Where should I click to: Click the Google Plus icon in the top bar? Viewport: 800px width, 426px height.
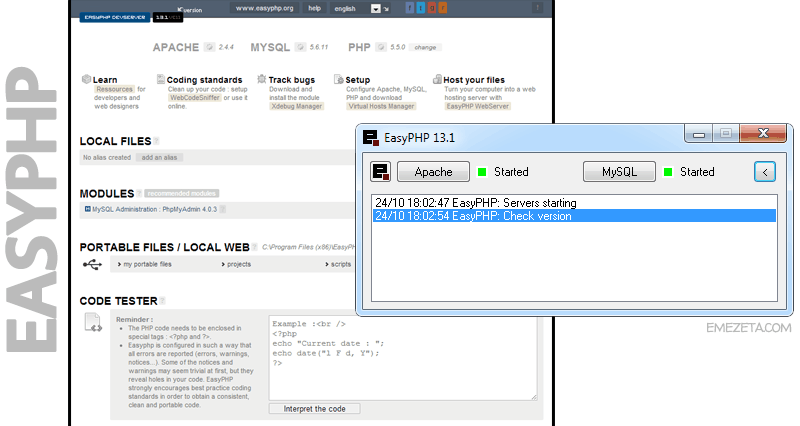coord(432,8)
